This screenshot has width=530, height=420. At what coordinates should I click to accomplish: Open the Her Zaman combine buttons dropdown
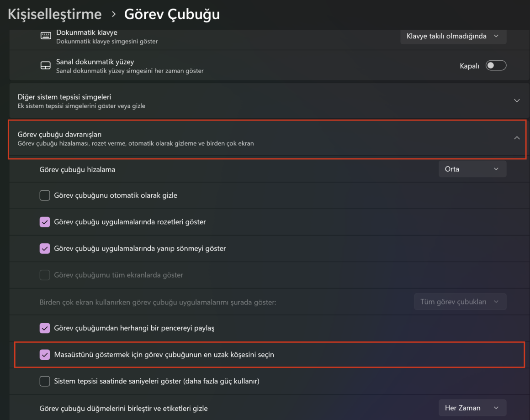tap(472, 408)
